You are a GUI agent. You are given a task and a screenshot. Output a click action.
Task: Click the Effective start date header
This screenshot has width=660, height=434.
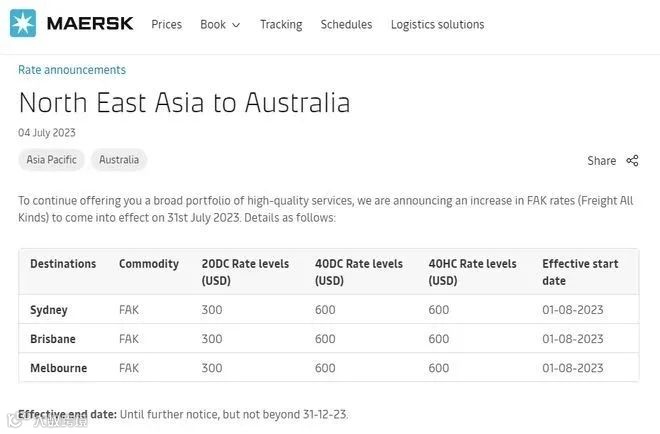[x=580, y=272]
